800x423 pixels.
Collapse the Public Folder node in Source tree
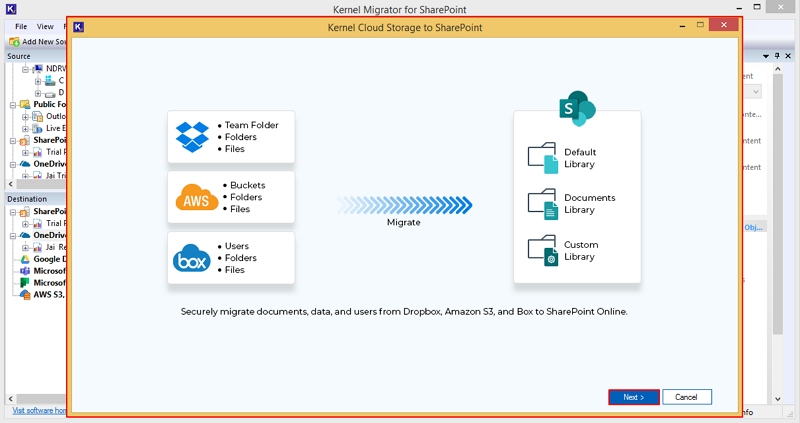[13, 105]
